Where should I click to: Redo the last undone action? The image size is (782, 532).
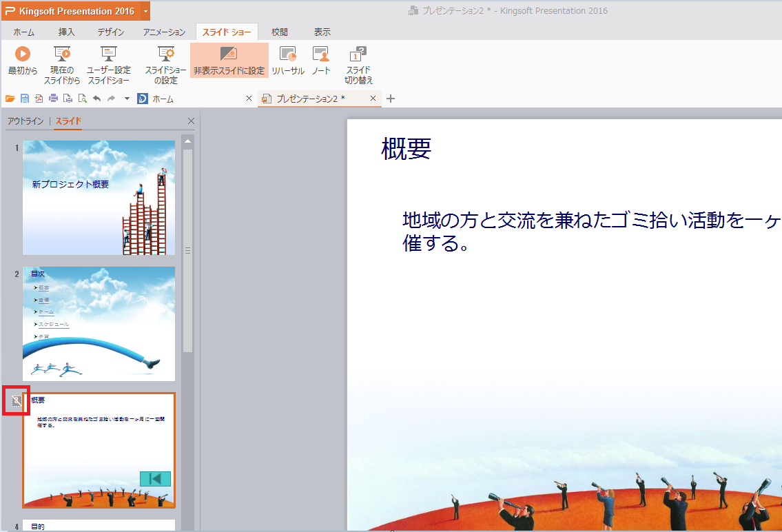111,99
